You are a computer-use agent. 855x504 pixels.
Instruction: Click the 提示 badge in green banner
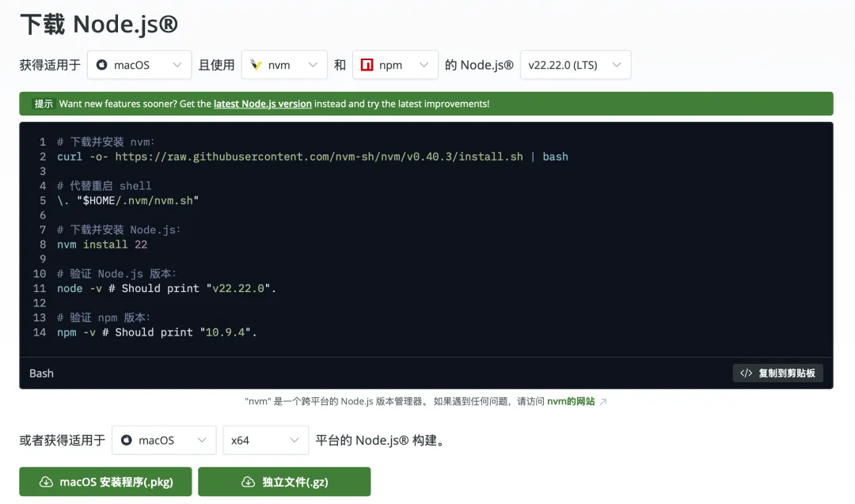click(44, 104)
